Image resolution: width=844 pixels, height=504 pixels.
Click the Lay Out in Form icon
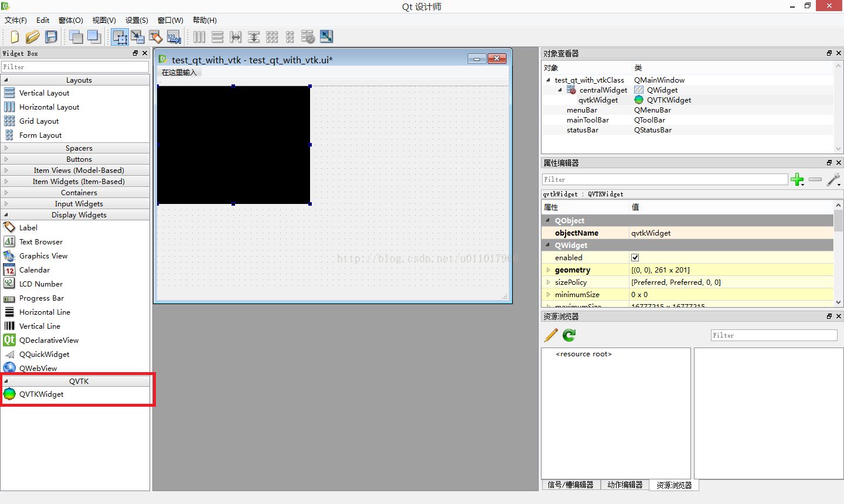coord(290,37)
